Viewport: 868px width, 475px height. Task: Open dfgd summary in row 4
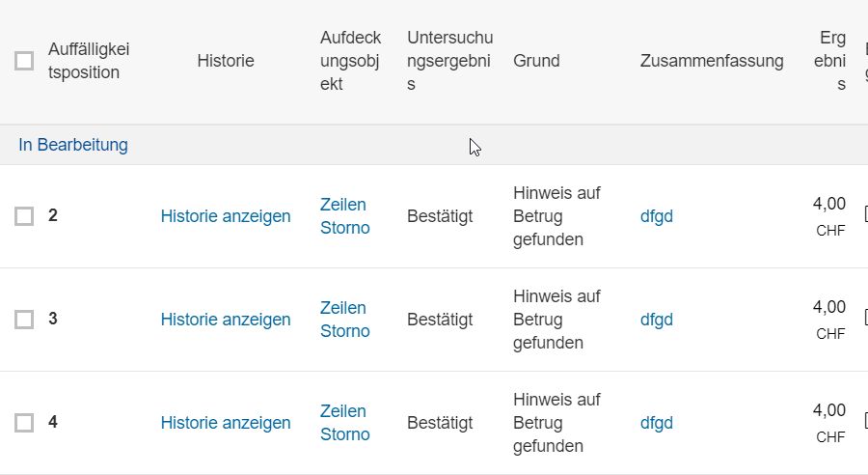point(657,423)
